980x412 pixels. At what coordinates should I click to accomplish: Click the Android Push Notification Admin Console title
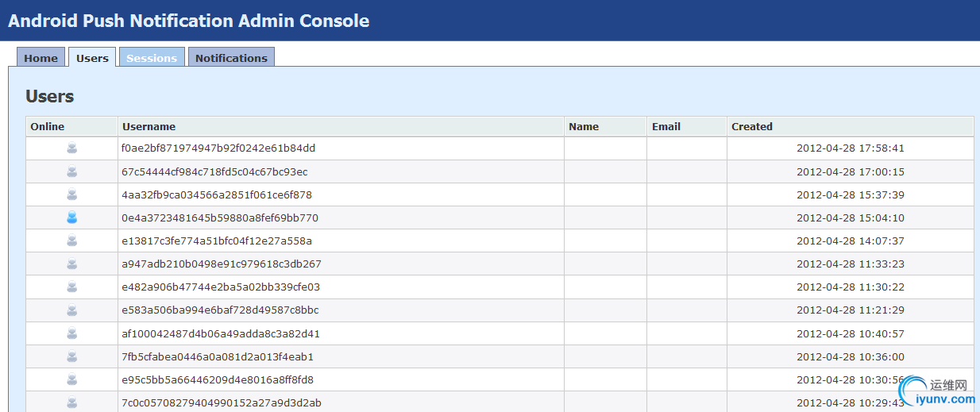189,21
